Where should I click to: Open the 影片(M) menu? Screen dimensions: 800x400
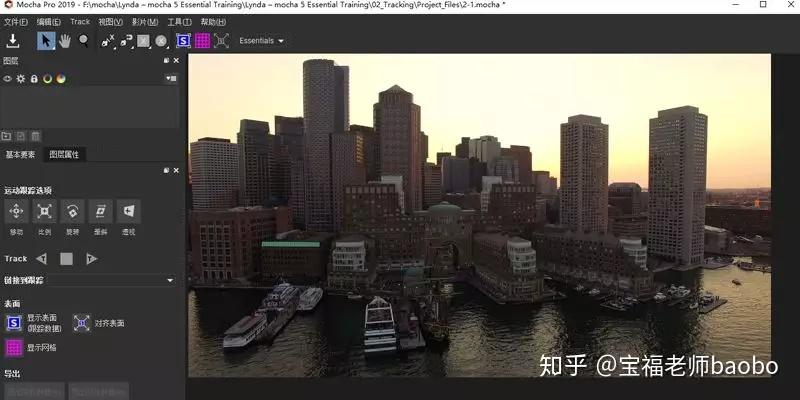(x=145, y=22)
